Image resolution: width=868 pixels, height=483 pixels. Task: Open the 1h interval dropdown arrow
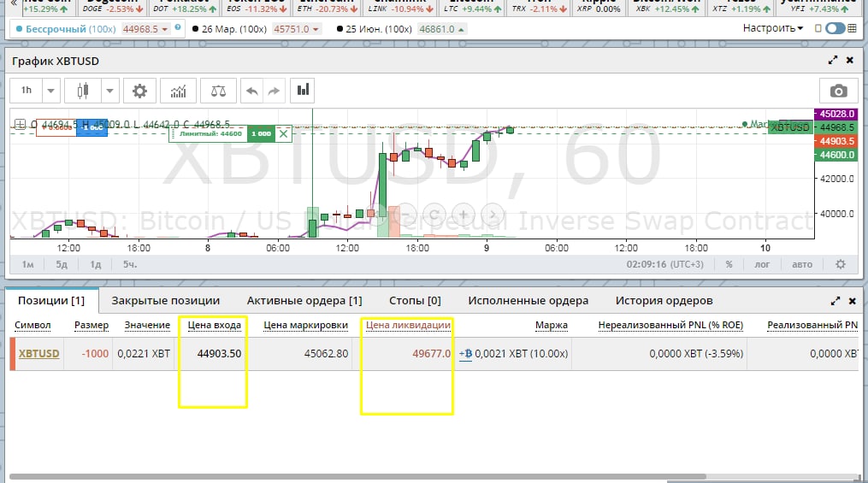[50, 91]
